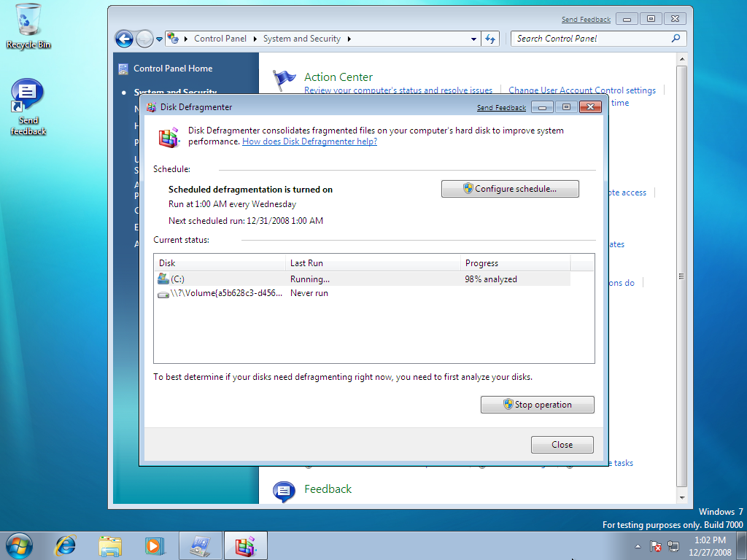Open the Windows Start orb

[x=20, y=545]
